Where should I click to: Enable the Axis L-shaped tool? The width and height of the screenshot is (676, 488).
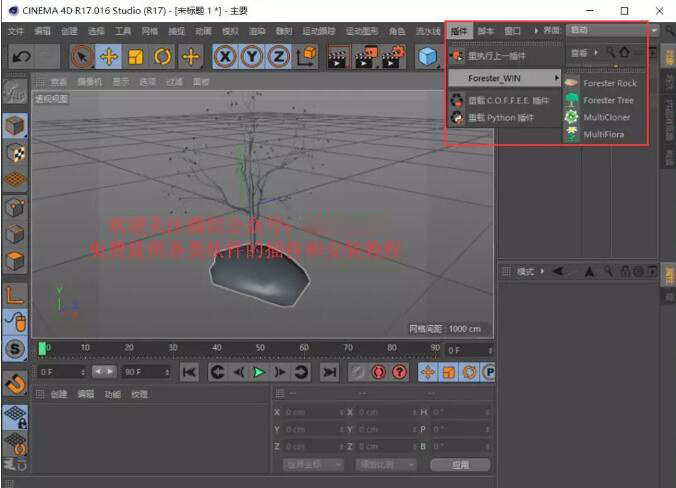[15, 295]
